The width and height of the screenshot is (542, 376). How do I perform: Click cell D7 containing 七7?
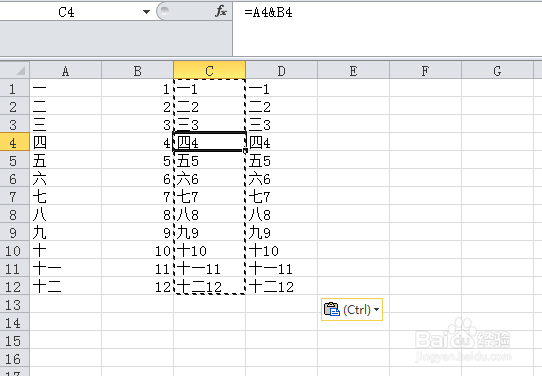tap(281, 196)
